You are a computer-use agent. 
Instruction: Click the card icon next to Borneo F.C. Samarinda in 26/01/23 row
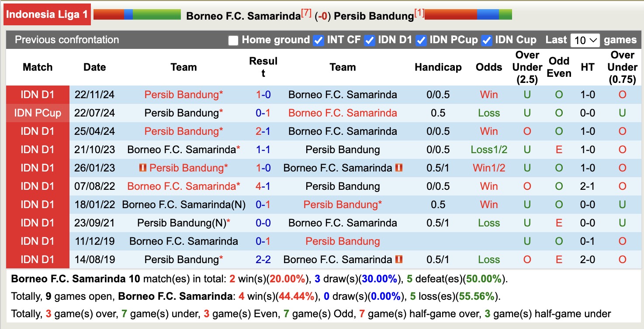[x=398, y=168]
